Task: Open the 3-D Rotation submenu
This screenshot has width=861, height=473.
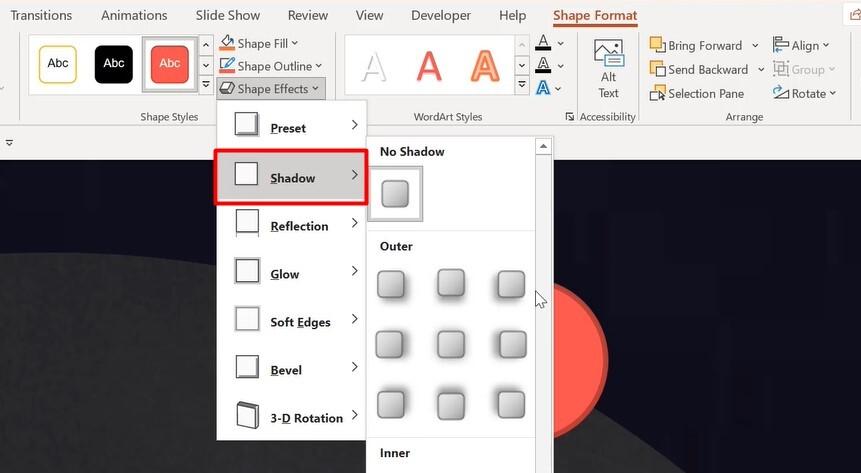Action: (x=292, y=416)
